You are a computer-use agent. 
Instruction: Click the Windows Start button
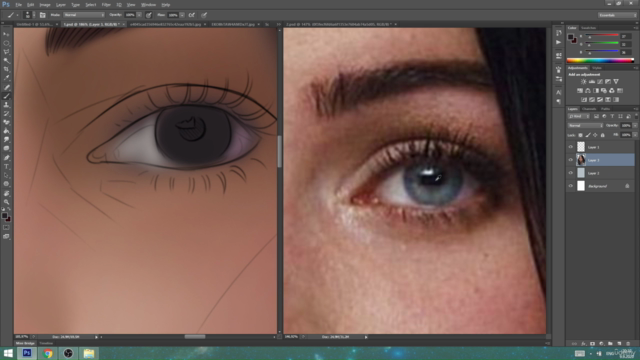(8, 353)
